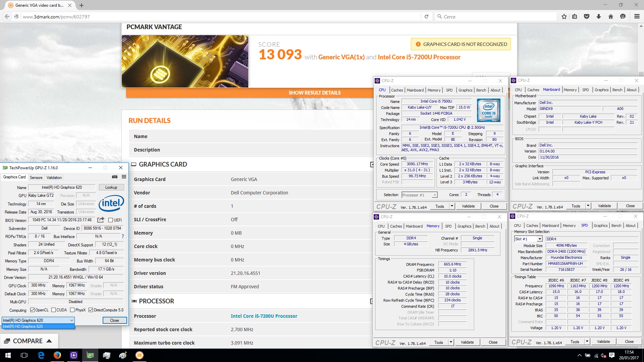Click the browser back arrow icon

(7, 16)
